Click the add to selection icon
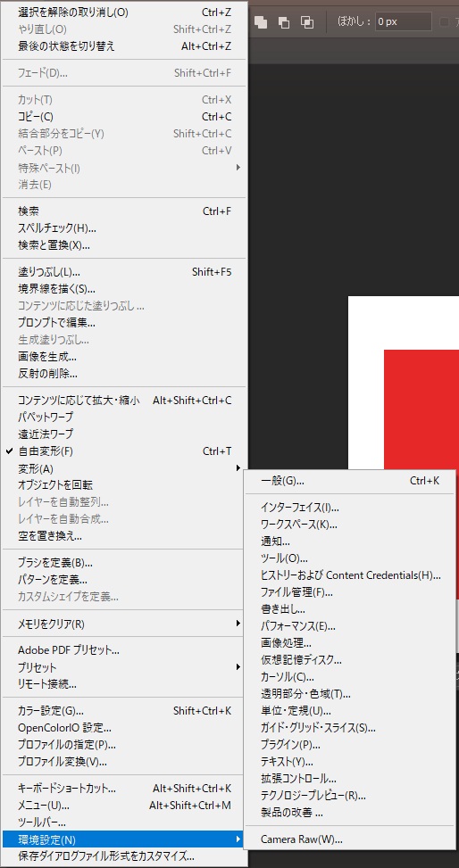 (x=261, y=22)
